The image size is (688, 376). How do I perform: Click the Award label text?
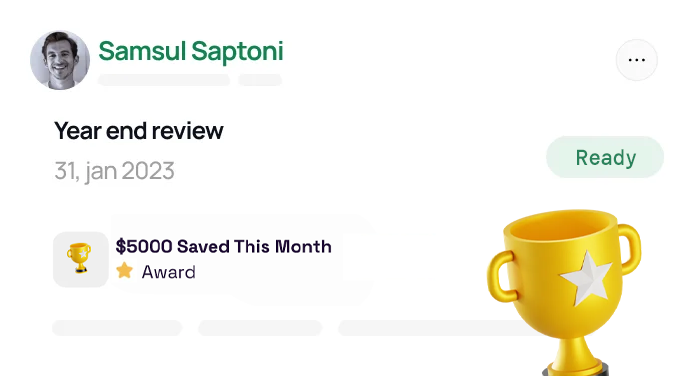coord(168,272)
